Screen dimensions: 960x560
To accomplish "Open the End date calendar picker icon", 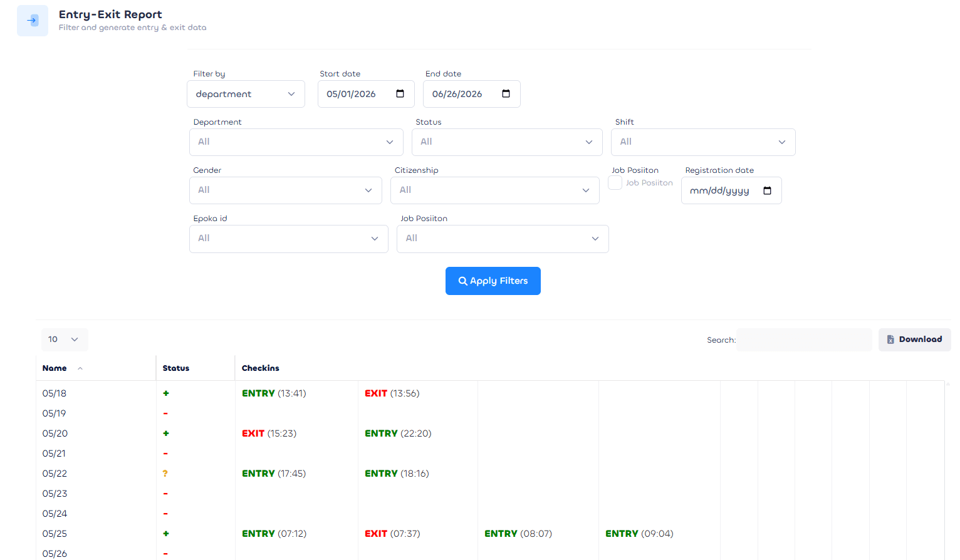I will point(506,94).
